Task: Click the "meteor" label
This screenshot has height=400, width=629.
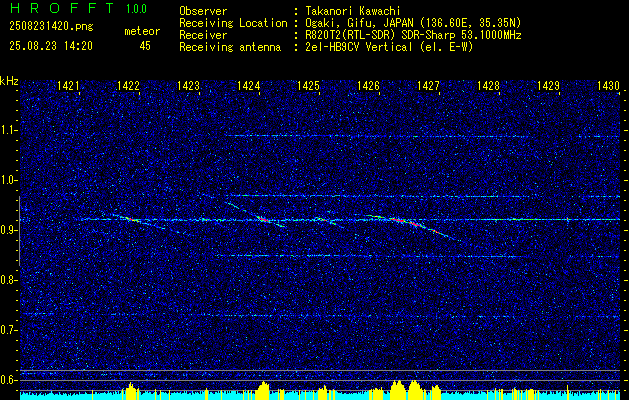Action: (x=142, y=31)
